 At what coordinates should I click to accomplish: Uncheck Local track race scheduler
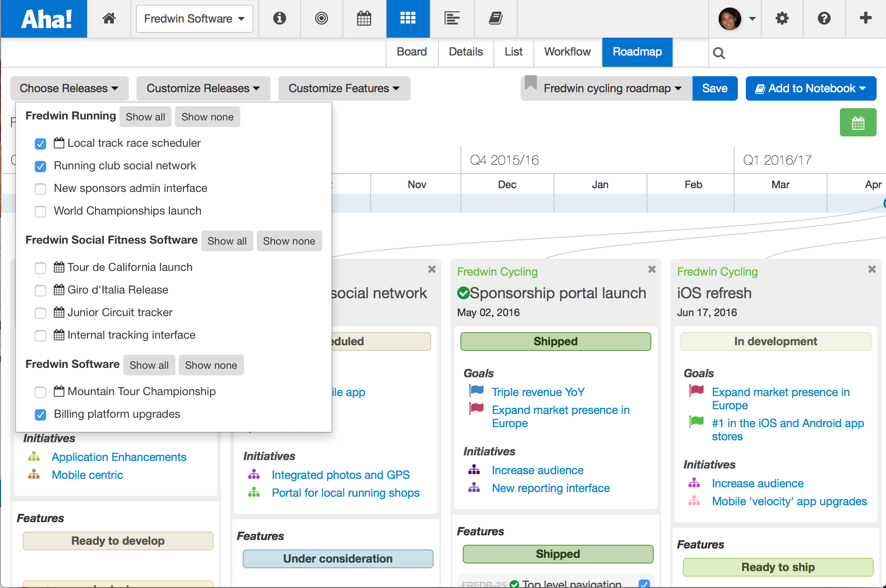point(40,143)
